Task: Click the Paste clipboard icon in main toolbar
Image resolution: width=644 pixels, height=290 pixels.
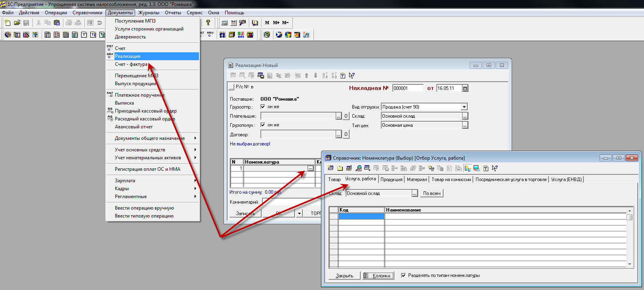Action: point(57,23)
